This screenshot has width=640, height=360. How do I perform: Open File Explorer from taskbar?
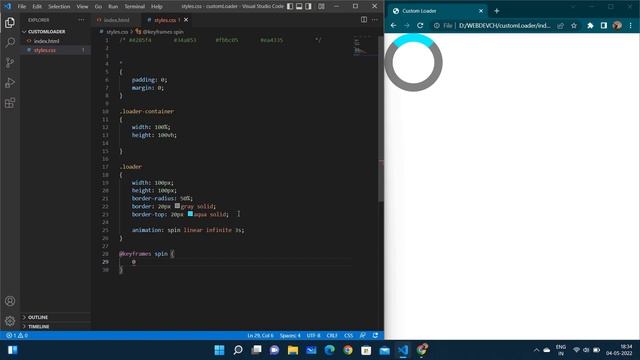tap(293, 350)
